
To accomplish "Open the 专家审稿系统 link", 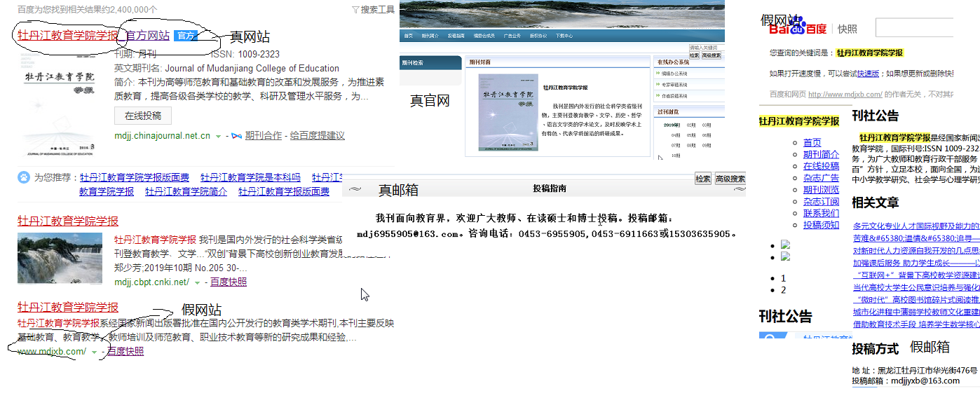I will 674,85.
